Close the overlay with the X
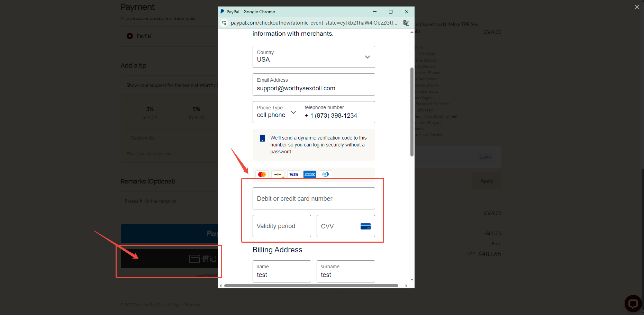This screenshot has height=315, width=644. coord(637,7)
